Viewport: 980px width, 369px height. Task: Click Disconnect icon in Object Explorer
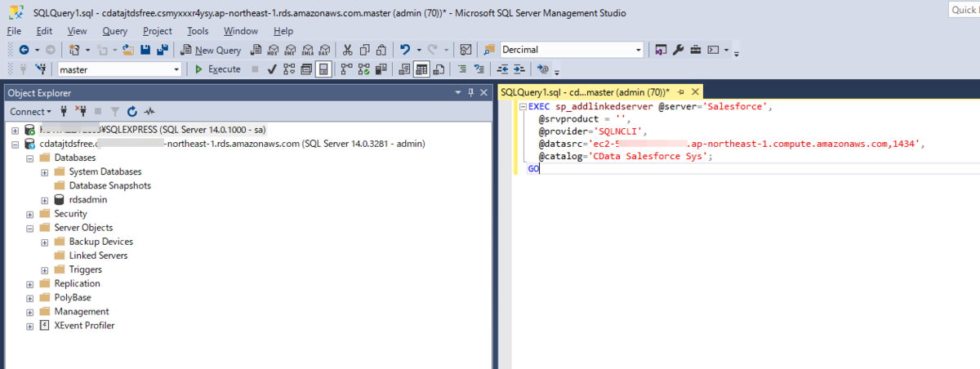click(x=81, y=111)
